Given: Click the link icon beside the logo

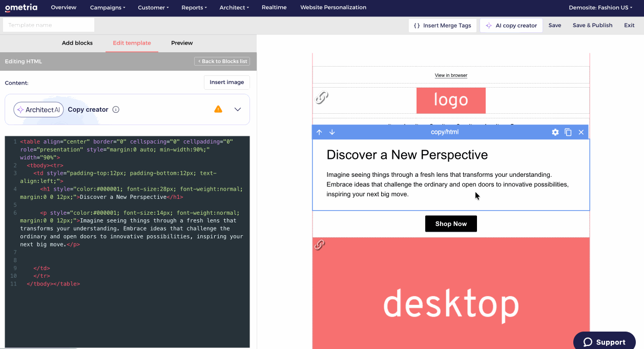Looking at the screenshot, I should coord(321,97).
